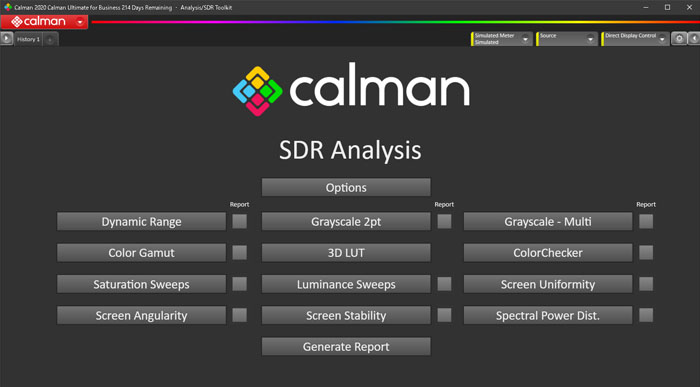The height and width of the screenshot is (387, 700).
Task: Expand the Simulated Meter dropdown
Action: click(x=525, y=39)
